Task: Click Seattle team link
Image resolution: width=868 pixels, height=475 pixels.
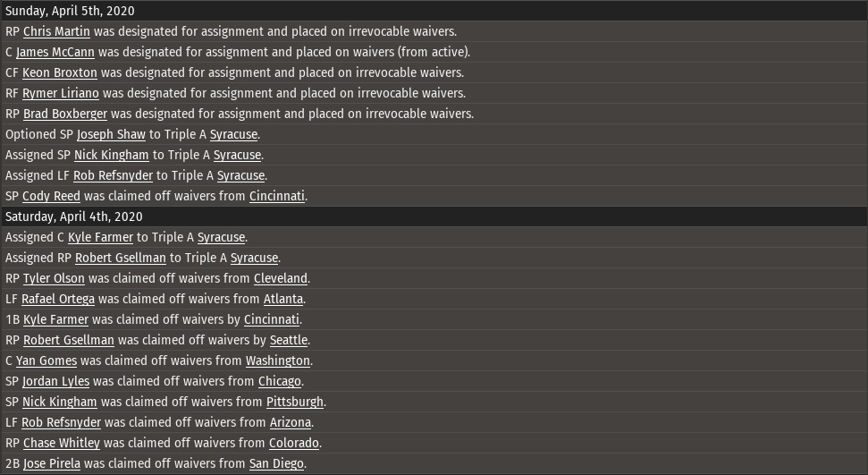Action: [x=289, y=340]
